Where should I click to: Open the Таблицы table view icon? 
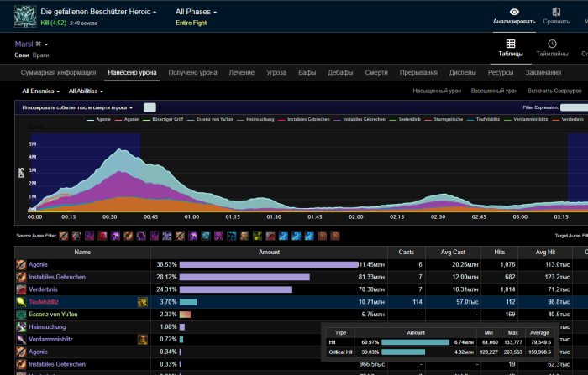coord(510,44)
